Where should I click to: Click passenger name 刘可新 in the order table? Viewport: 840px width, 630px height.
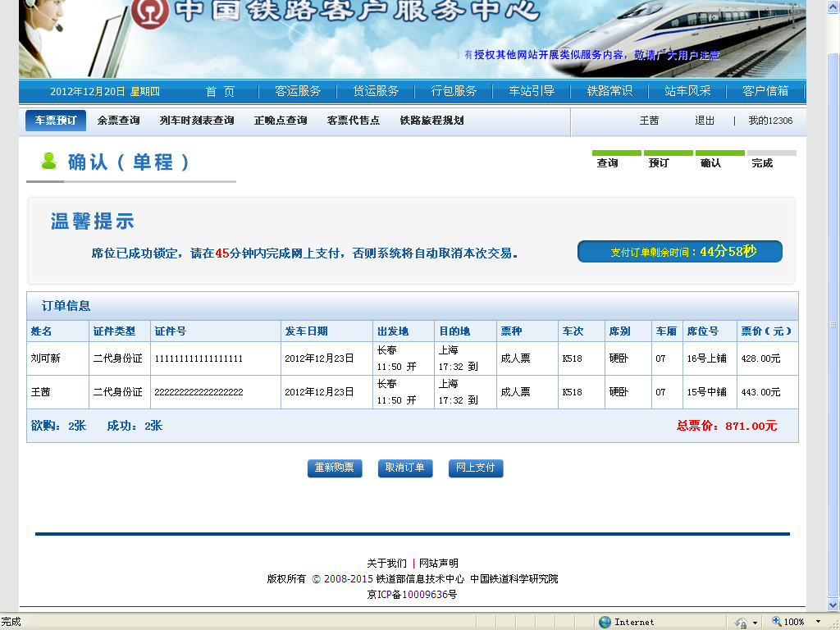(46, 358)
